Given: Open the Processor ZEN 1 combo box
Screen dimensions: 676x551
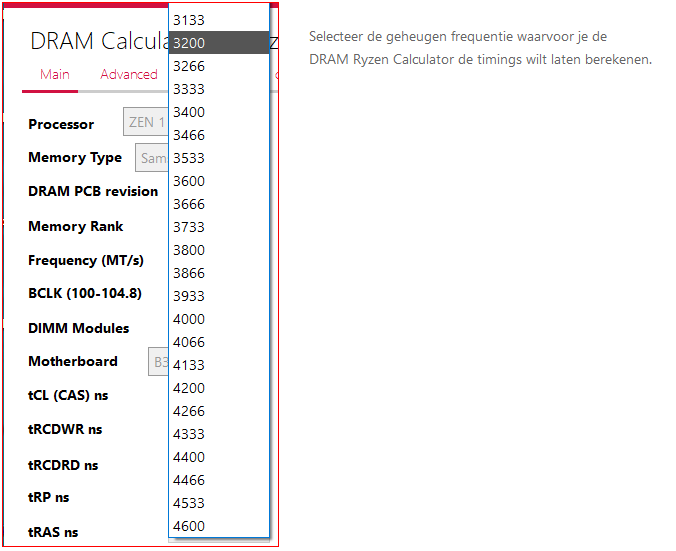Looking at the screenshot, I should [x=146, y=122].
